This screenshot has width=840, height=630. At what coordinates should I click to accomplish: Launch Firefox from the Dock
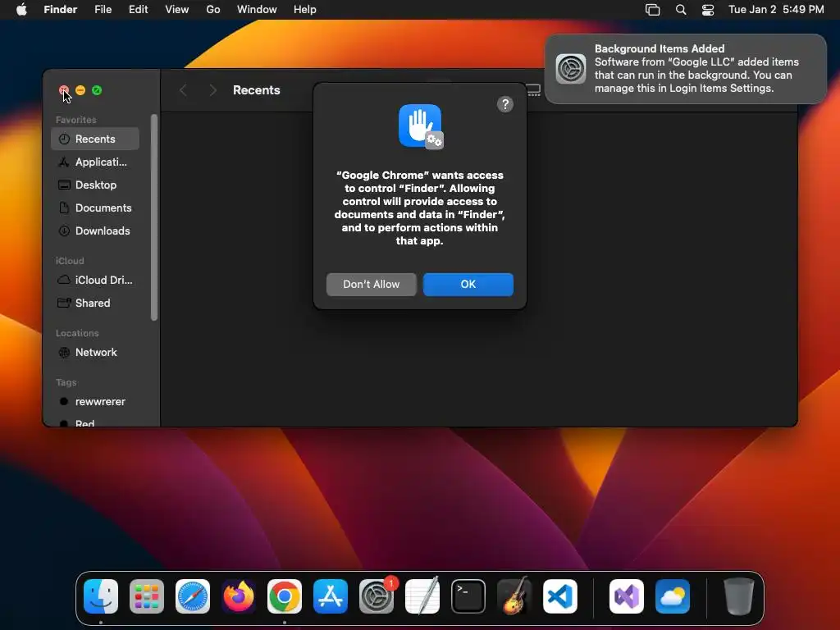click(239, 596)
